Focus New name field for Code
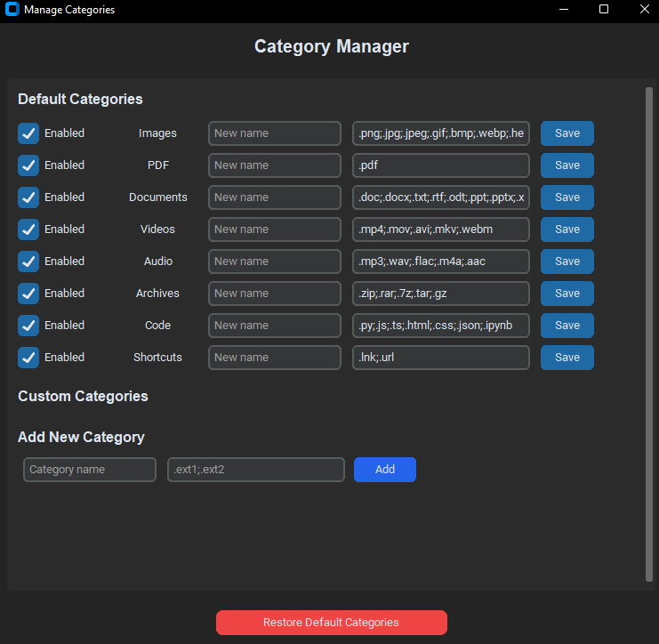Viewport: 659px width, 644px height. (275, 325)
